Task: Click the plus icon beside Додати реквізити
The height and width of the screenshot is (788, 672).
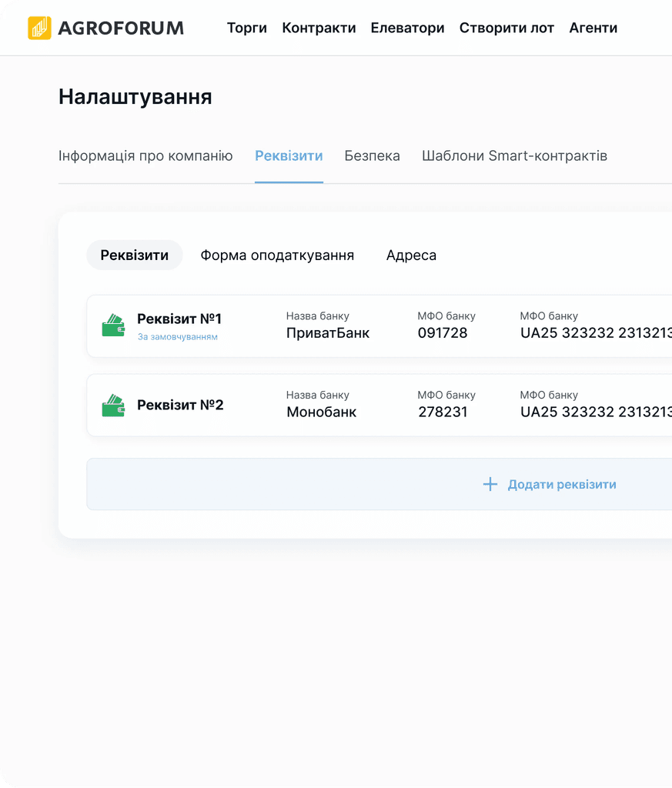Action: point(490,485)
